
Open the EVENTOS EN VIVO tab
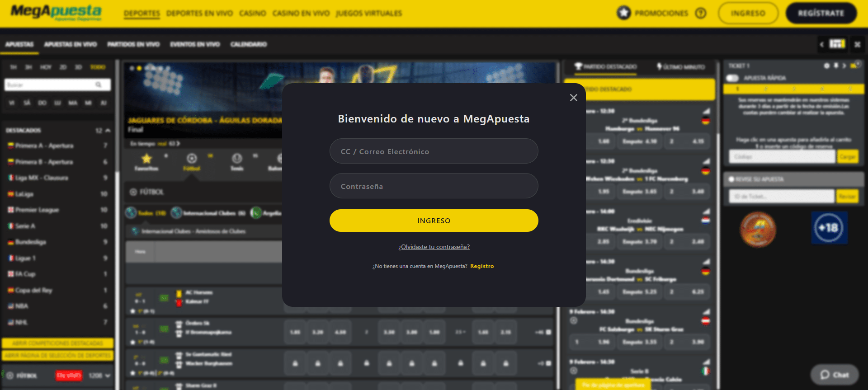point(195,44)
